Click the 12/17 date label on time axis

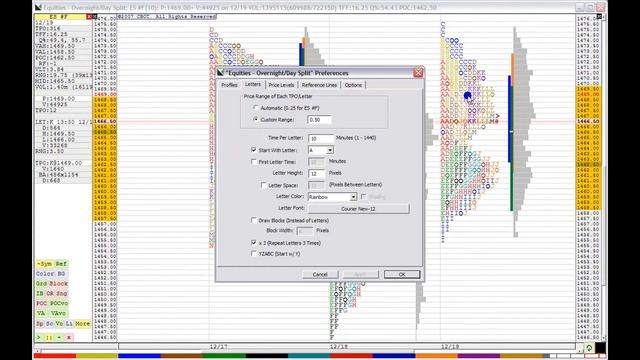pyautogui.click(x=218, y=347)
